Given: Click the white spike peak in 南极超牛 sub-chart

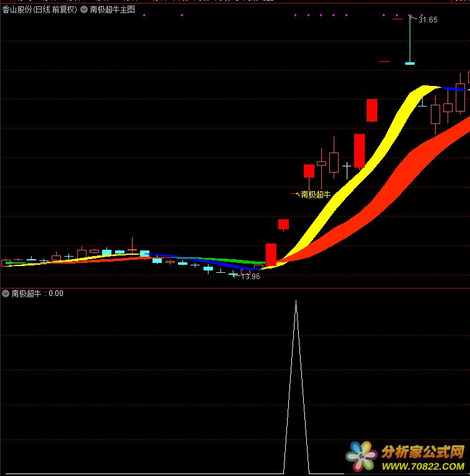Looking at the screenshot, I should pos(296,302).
